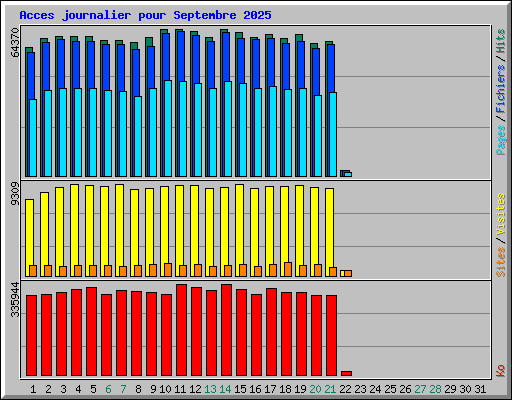
Task: Click the 9309 visits axis value
Action: pos(15,193)
